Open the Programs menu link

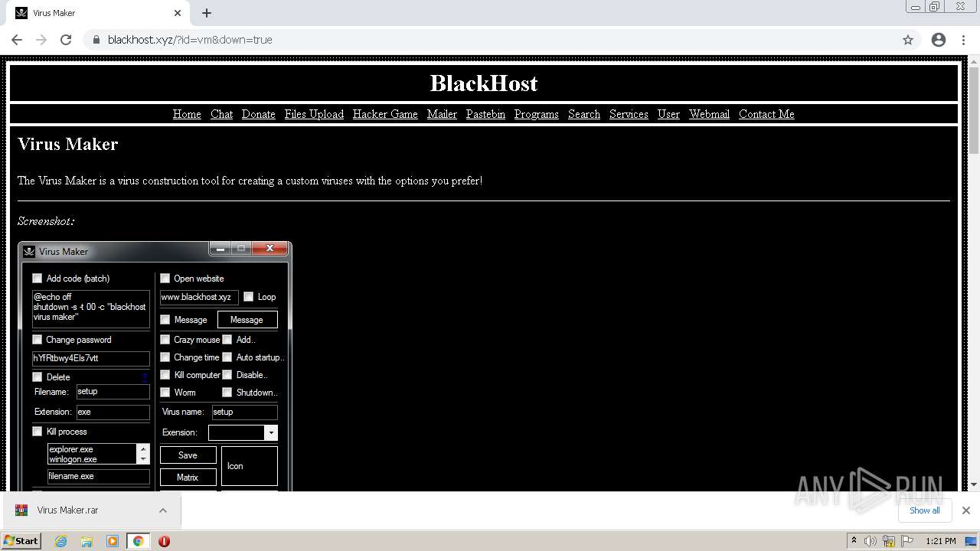(x=536, y=114)
